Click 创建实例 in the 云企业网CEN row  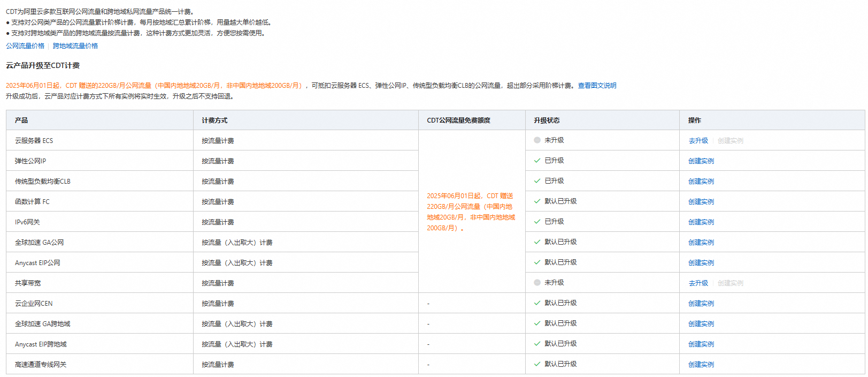click(x=701, y=304)
